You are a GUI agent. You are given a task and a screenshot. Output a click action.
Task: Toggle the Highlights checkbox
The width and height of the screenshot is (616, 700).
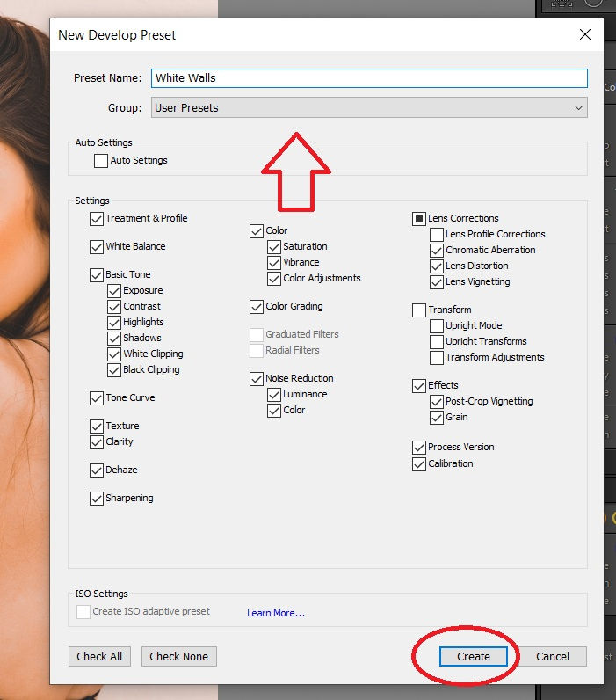[x=114, y=323]
